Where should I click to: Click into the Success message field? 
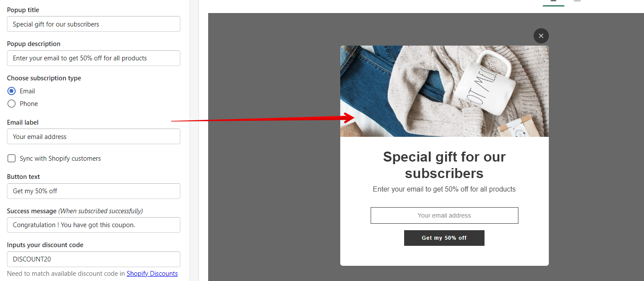click(x=93, y=225)
